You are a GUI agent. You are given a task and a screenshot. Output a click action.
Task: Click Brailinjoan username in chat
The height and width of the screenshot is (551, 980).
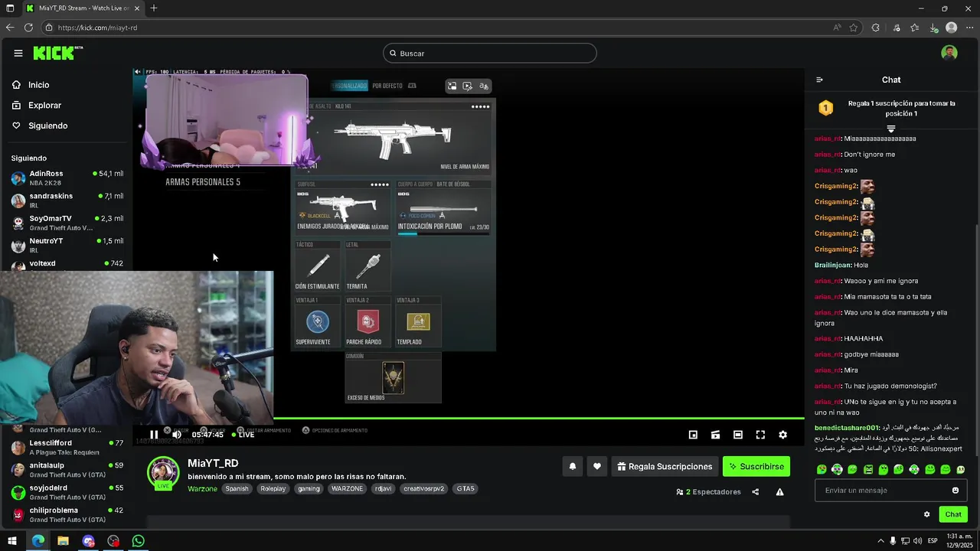833,265
